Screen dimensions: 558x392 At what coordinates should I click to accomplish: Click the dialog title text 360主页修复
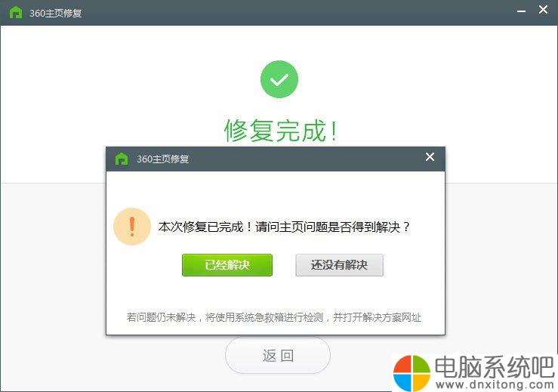(x=162, y=159)
